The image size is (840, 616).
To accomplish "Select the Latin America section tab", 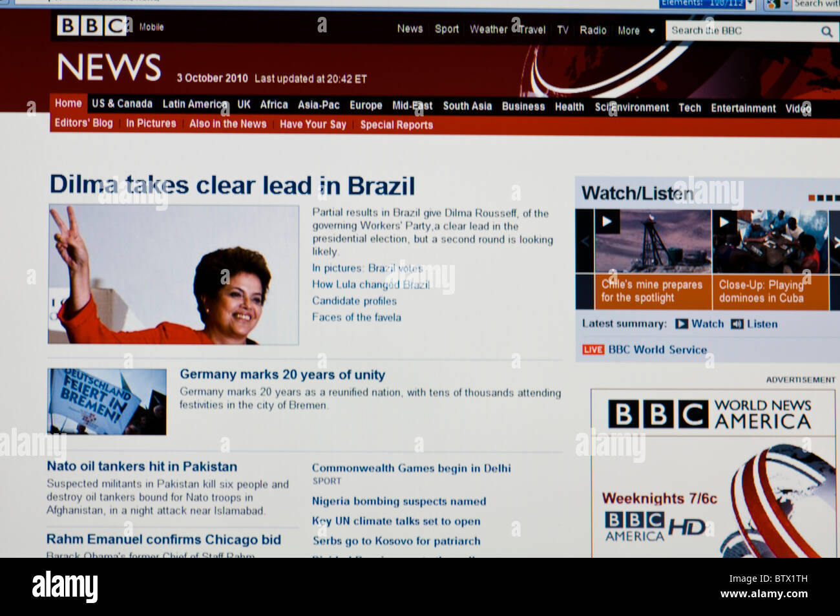I will pyautogui.click(x=194, y=104).
